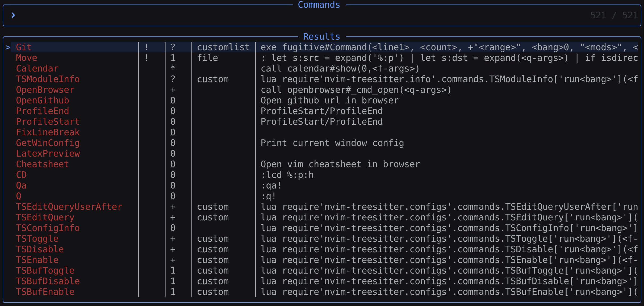Image resolution: width=644 pixels, height=306 pixels.
Task: Choose the OpenGithub command
Action: pyautogui.click(x=43, y=100)
